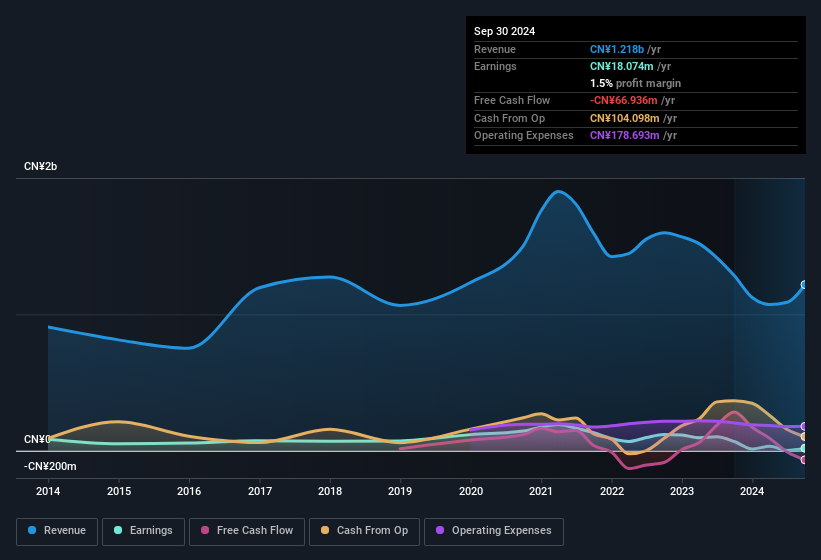Screen dimensions: 821x560
Task: Click the Sep 30 2024 tooltip date
Action: [x=504, y=31]
